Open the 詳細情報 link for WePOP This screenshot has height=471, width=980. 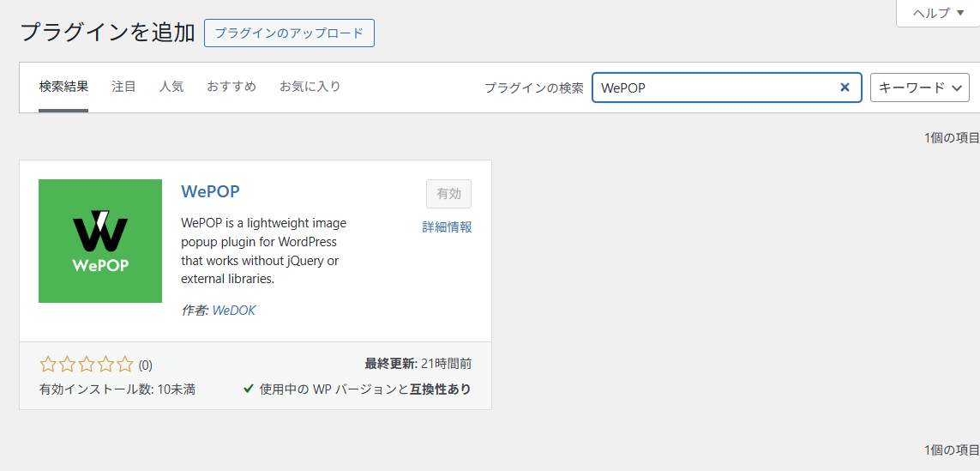coord(447,227)
